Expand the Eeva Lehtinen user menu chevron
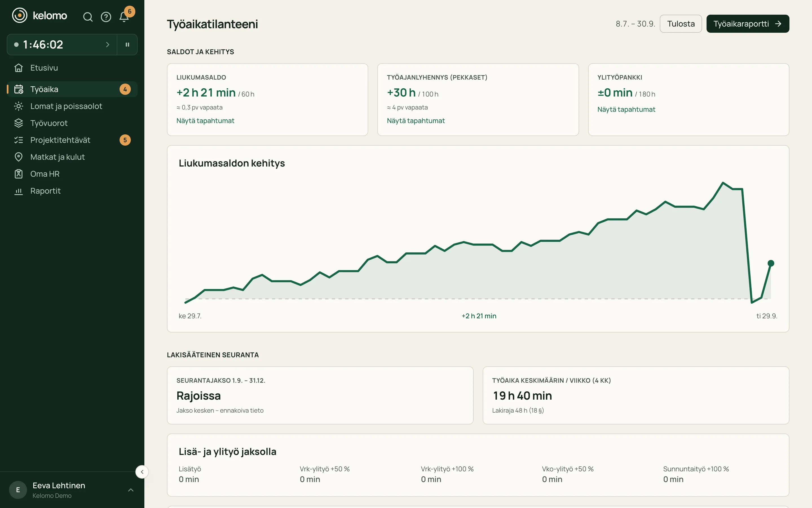Image resolution: width=812 pixels, height=508 pixels. 131,490
